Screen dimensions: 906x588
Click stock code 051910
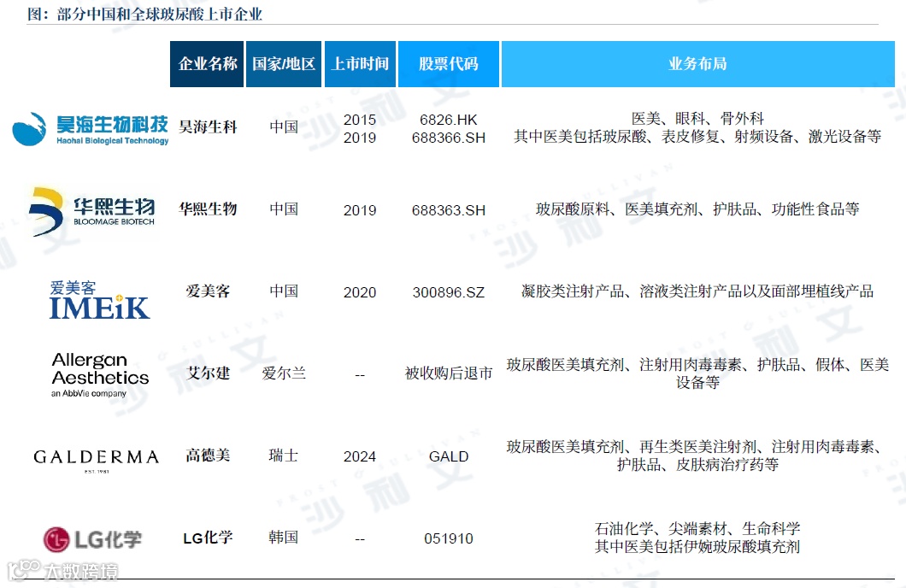449,539
